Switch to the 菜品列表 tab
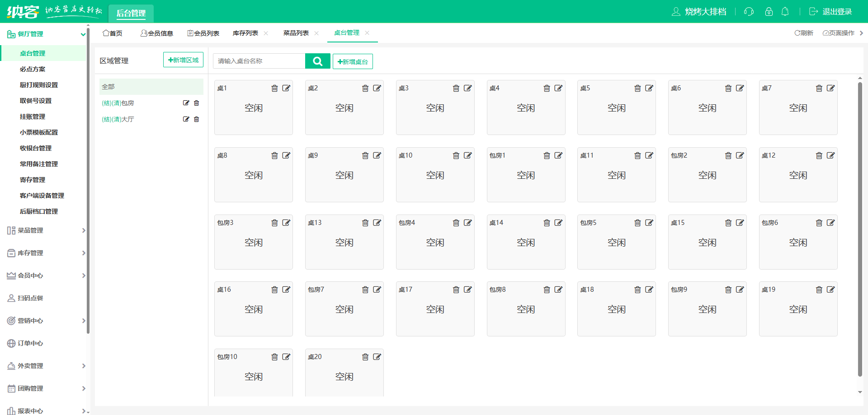 pyautogui.click(x=296, y=33)
